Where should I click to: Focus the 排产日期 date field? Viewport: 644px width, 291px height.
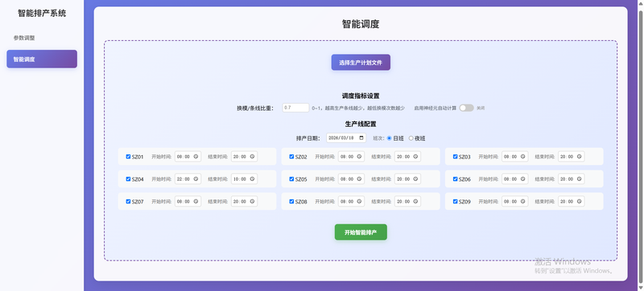[346, 137]
